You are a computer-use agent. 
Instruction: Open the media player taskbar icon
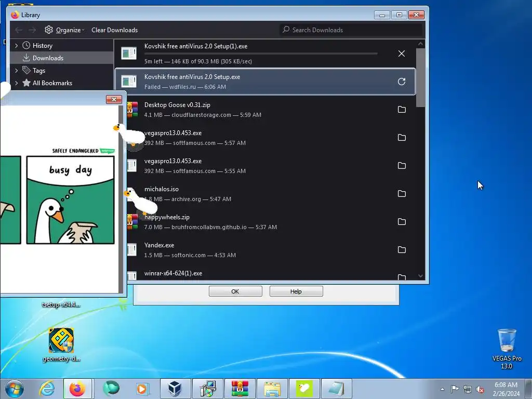141,389
